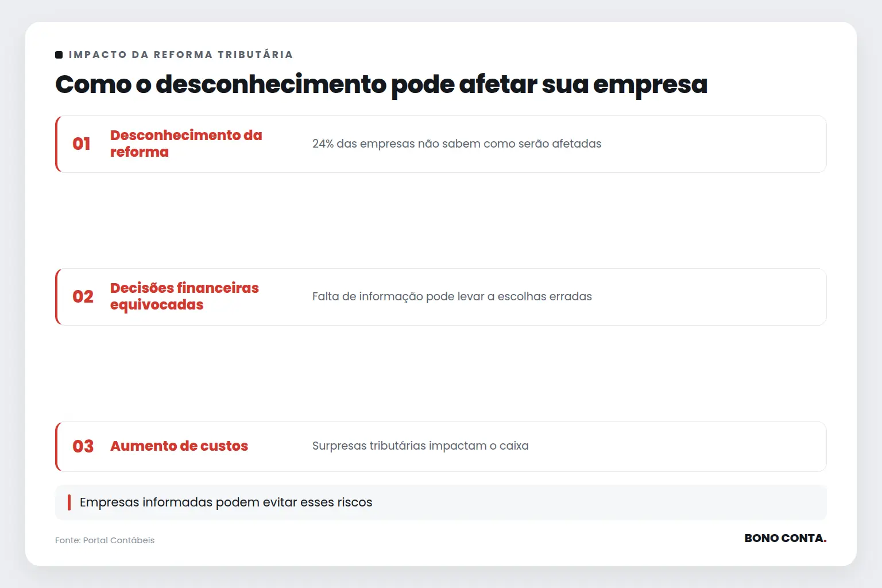Image resolution: width=882 pixels, height=588 pixels.
Task: Click the number '03' label
Action: click(83, 446)
